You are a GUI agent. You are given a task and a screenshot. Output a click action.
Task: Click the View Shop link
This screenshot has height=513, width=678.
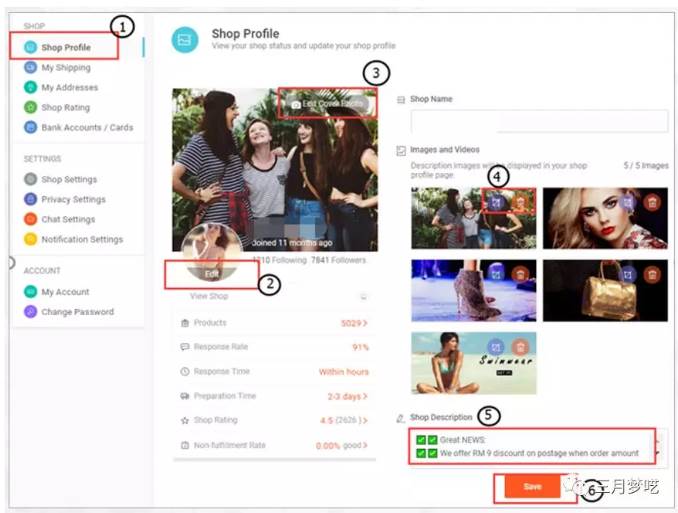pyautogui.click(x=209, y=296)
